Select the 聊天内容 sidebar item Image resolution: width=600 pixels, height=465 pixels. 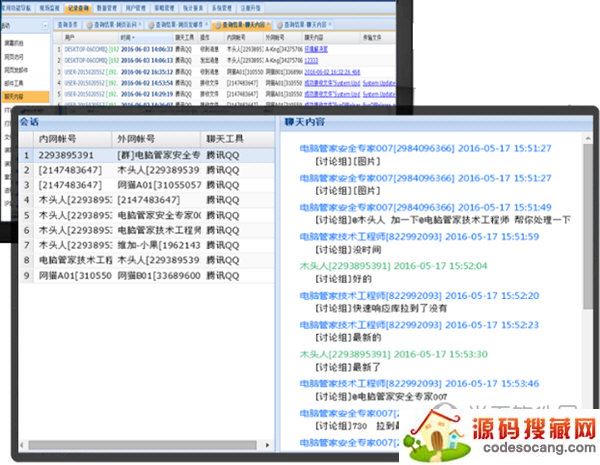click(x=17, y=96)
